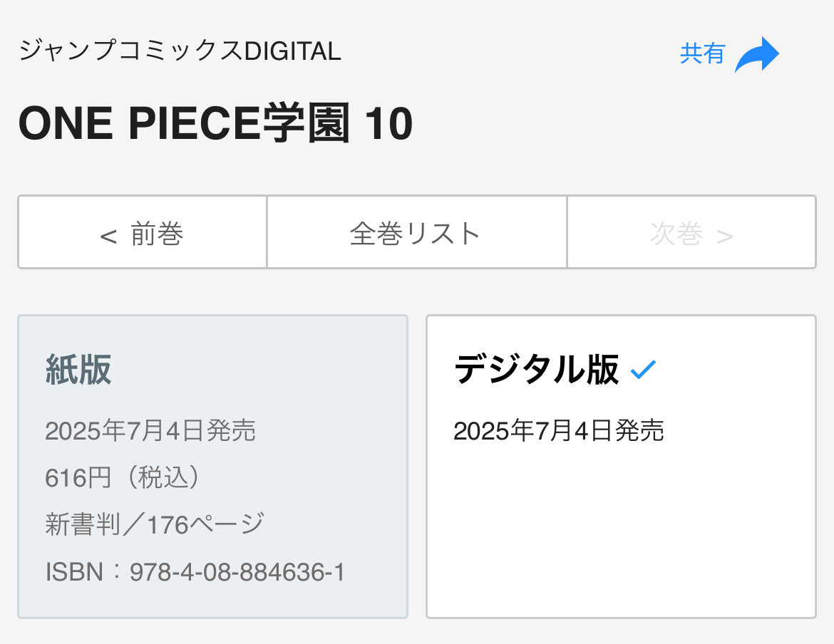Click the 紙版 release date 2025年7月4日発売

click(150, 431)
